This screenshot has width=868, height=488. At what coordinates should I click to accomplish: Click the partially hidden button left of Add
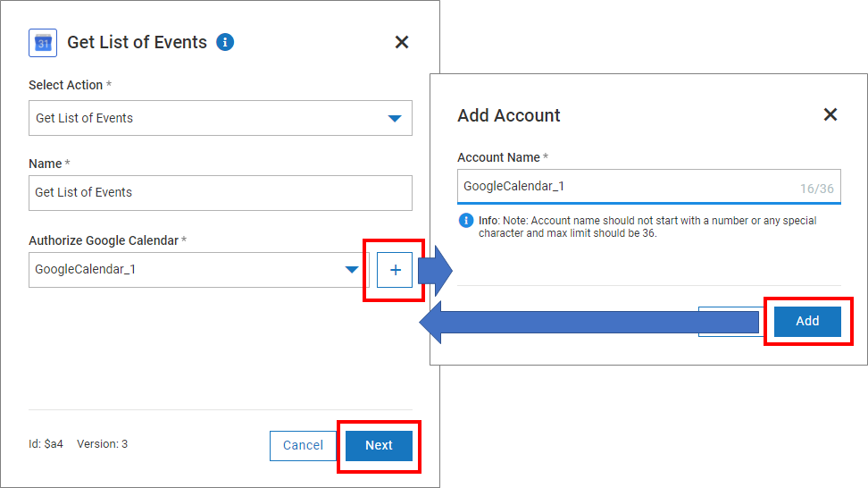point(730,322)
